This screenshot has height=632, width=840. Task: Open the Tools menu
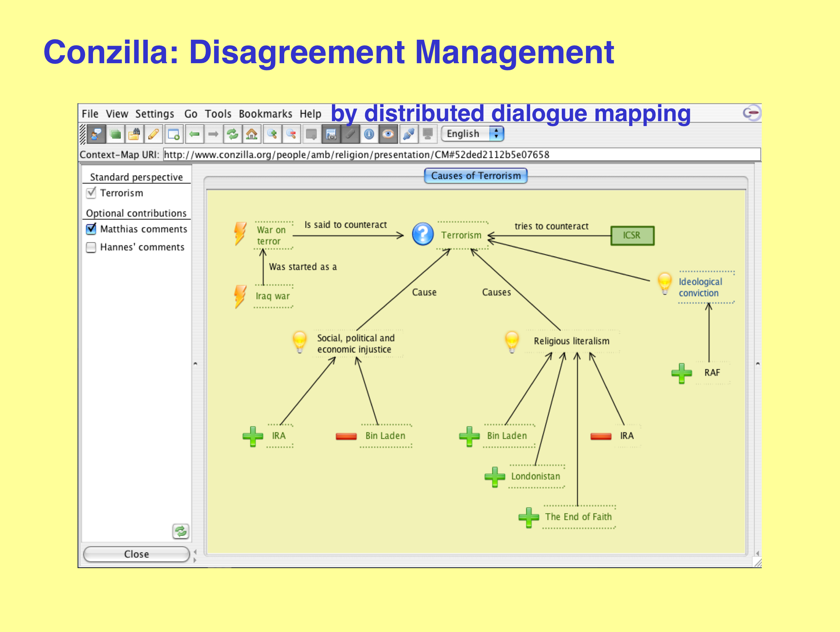coord(218,114)
